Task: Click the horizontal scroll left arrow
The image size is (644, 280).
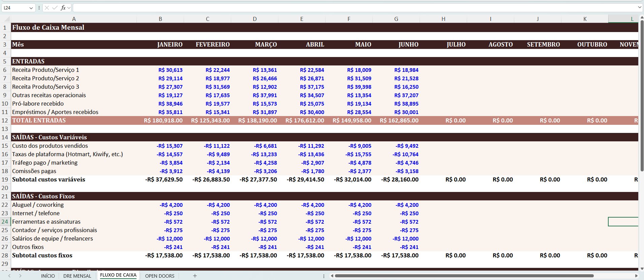Action: [332, 276]
